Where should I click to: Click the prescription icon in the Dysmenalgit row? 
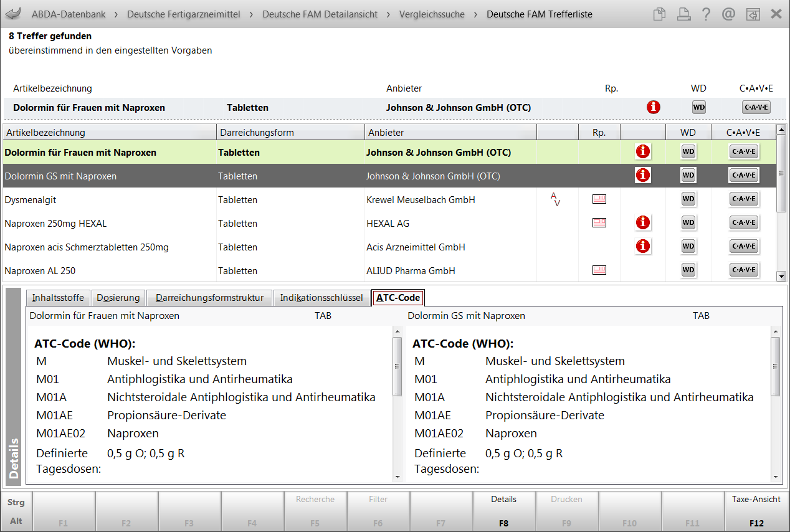599,199
